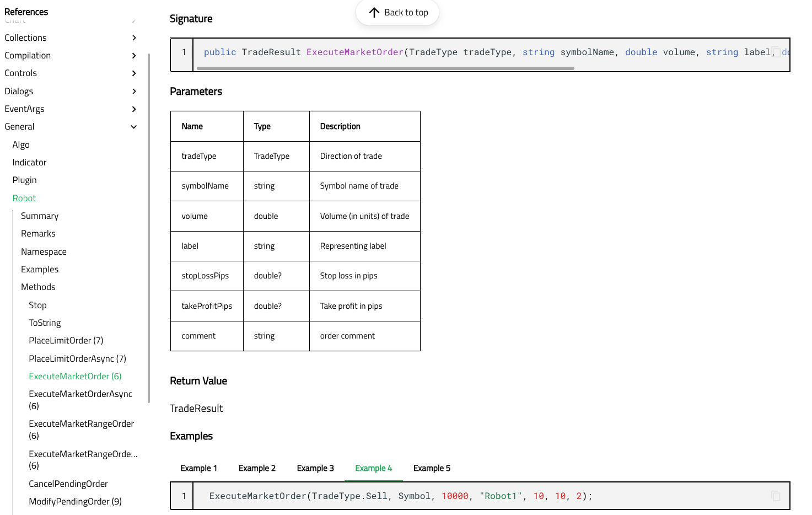Collapse the General section chevron
The width and height of the screenshot is (812, 515).
click(134, 127)
